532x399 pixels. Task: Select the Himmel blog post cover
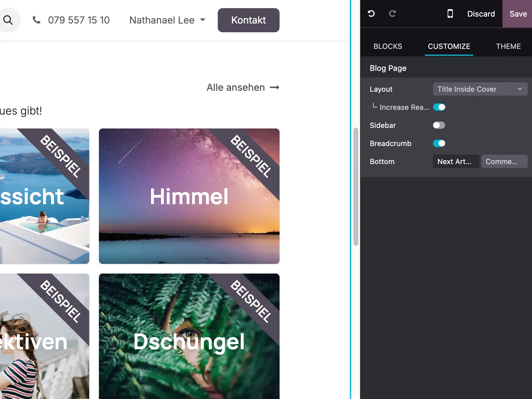coord(189,196)
